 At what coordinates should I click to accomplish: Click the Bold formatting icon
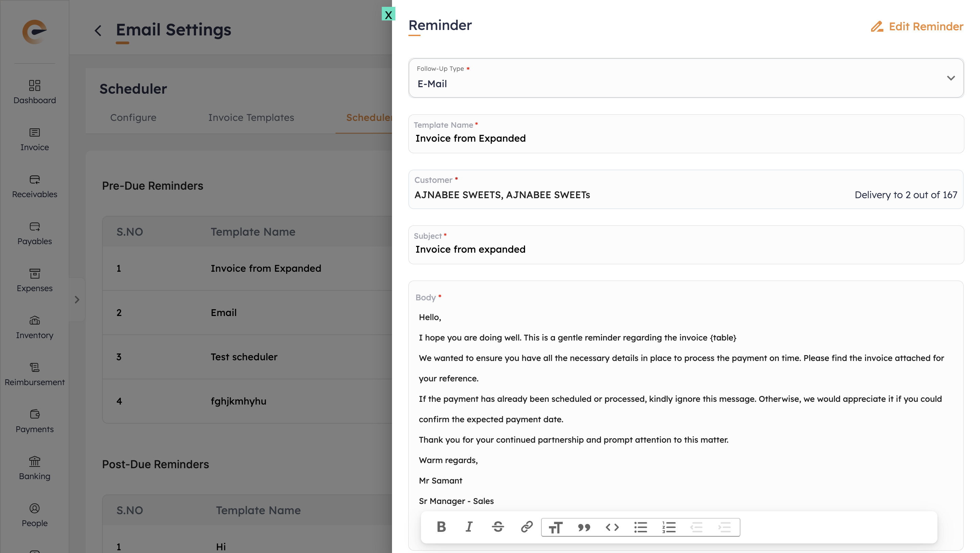pos(441,527)
